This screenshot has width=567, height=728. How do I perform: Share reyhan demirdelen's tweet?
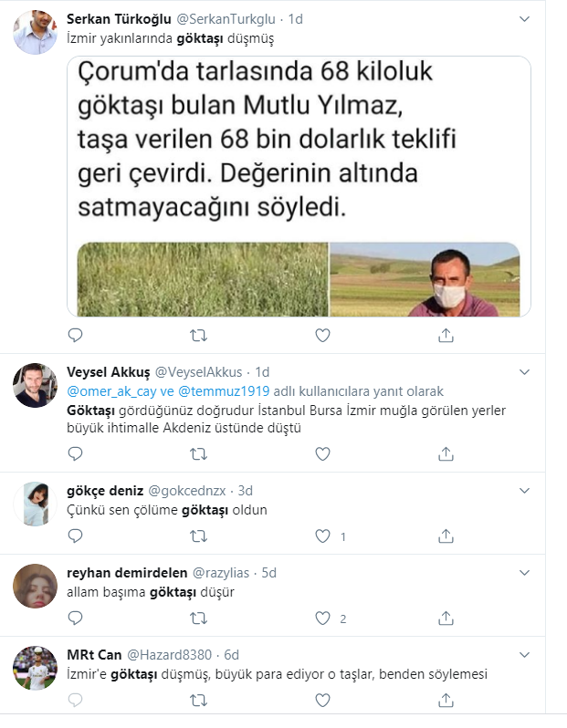tap(446, 619)
